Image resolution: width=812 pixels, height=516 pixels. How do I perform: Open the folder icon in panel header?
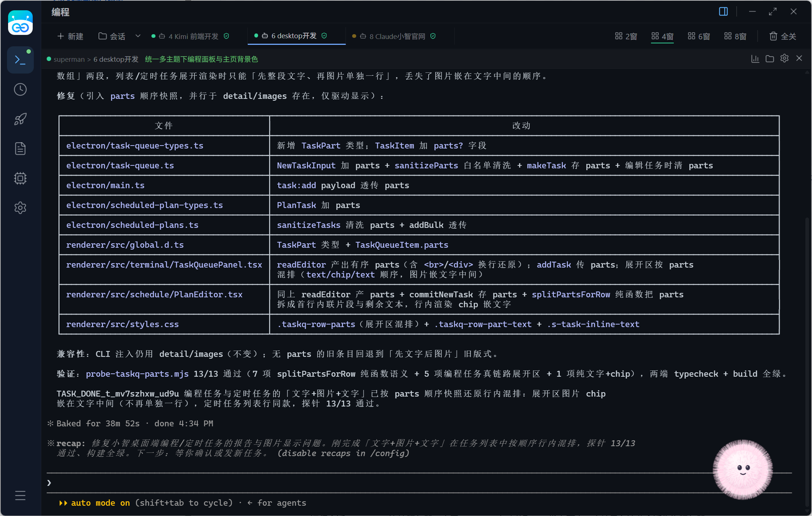(770, 59)
